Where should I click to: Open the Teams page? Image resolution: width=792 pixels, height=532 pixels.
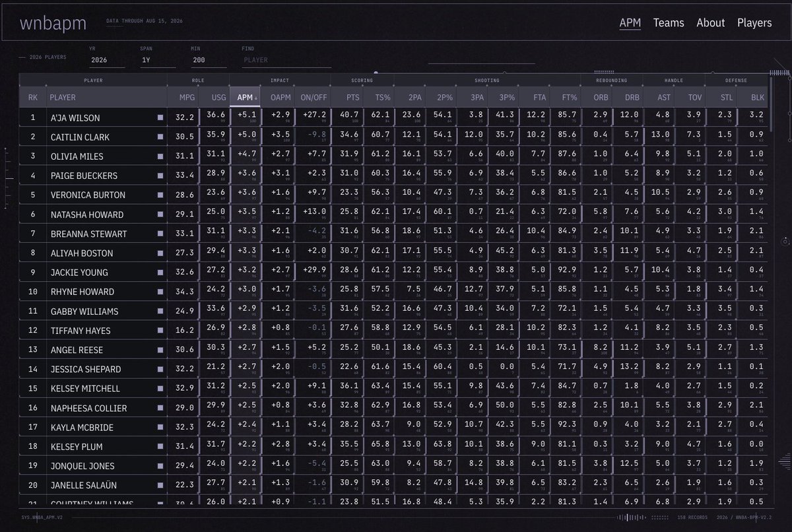coord(669,22)
